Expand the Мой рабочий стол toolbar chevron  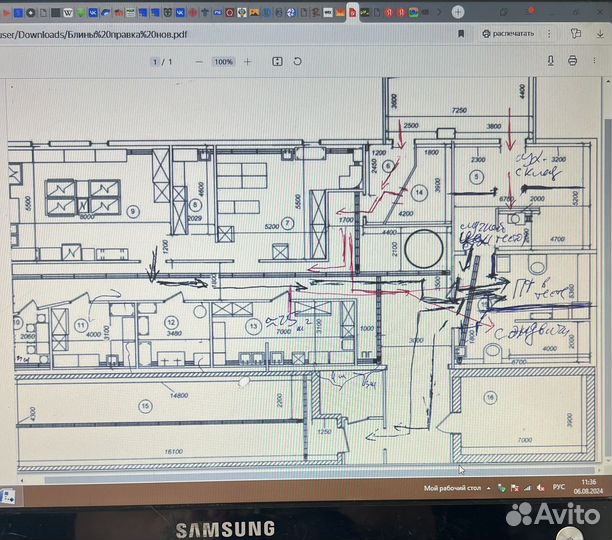489,488
